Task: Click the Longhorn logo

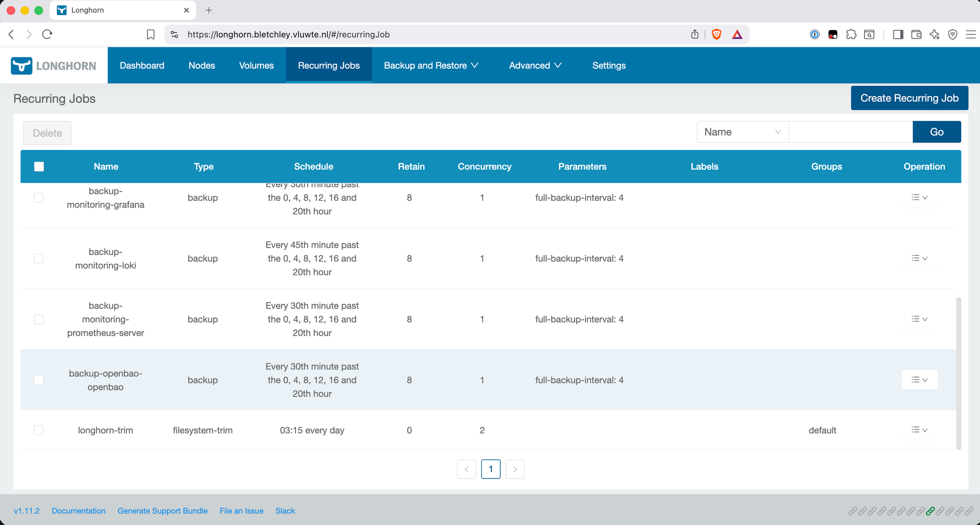Action: pos(54,66)
